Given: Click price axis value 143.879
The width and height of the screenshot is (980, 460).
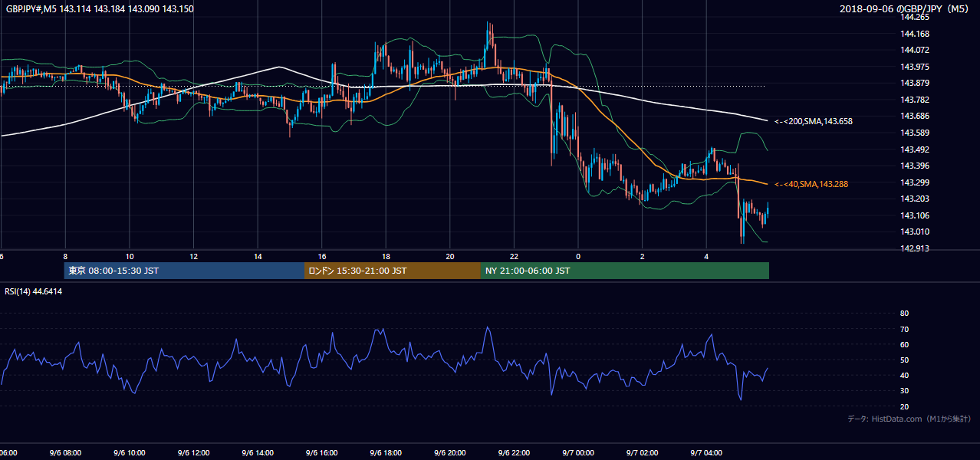Looking at the screenshot, I should 915,83.
